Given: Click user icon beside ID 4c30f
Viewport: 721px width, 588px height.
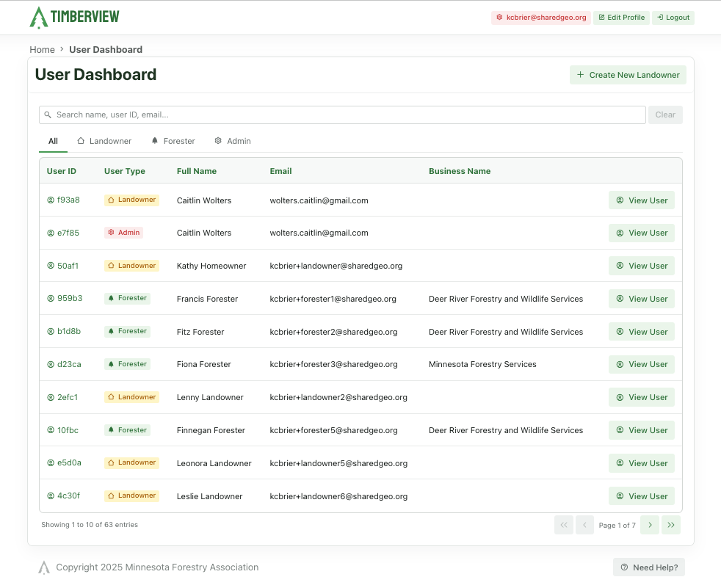Looking at the screenshot, I should [x=51, y=496].
